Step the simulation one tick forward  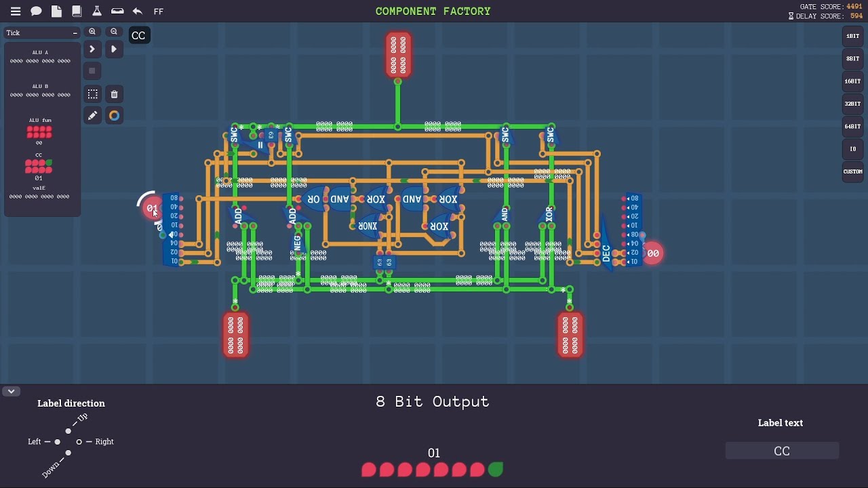pos(92,49)
